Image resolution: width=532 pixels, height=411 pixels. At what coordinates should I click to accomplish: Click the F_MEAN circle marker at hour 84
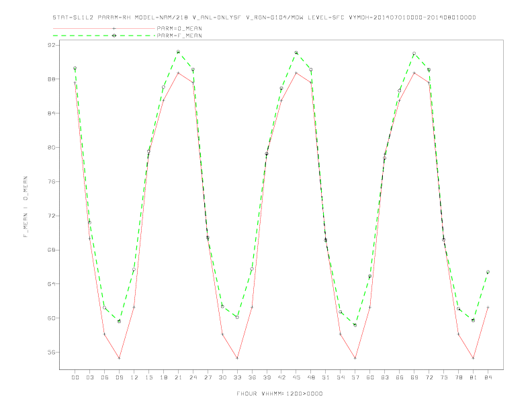point(488,272)
